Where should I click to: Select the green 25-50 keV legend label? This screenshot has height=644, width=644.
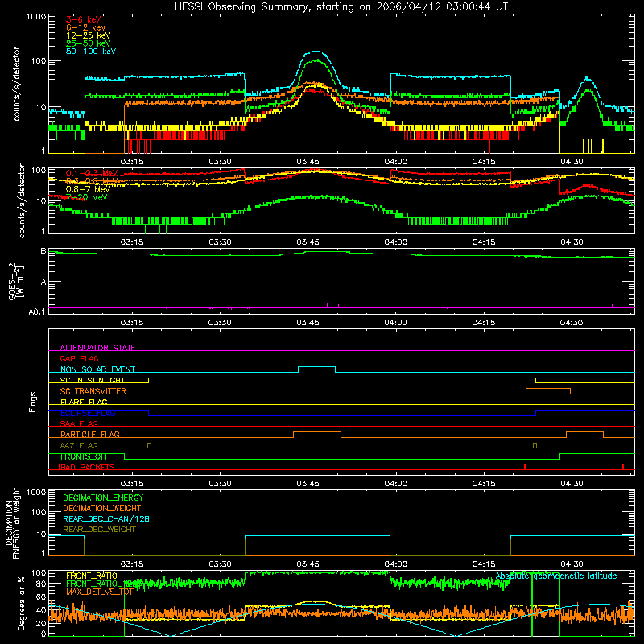(89, 43)
